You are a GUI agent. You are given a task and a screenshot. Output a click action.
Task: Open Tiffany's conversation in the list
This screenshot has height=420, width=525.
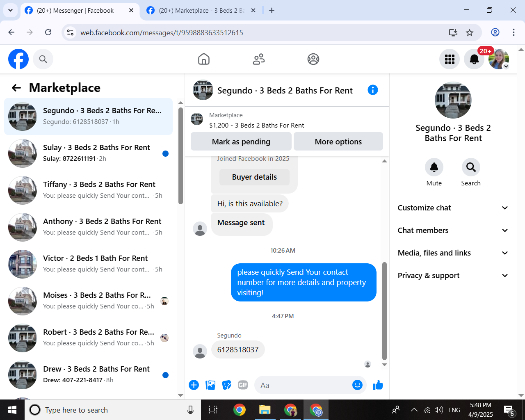(88, 190)
